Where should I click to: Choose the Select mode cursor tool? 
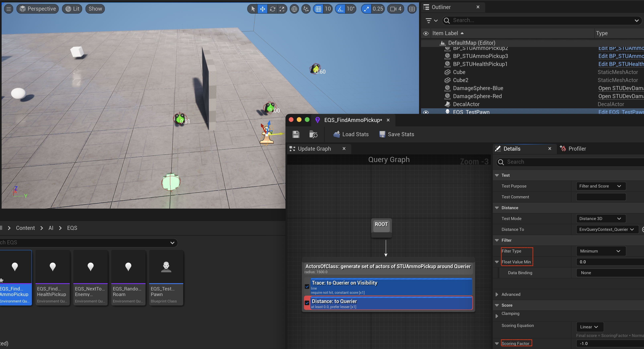[x=253, y=9]
